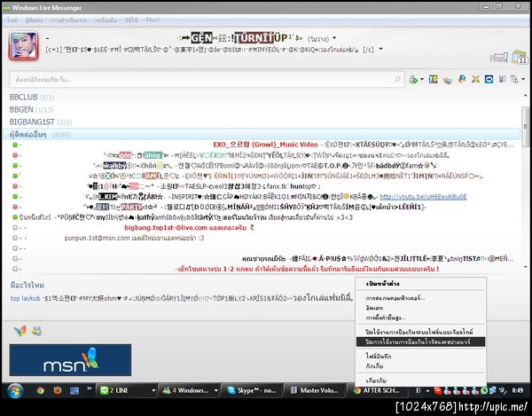Click the Plus! logo near the mail icon
Viewport: 532px width, 416px height.
coord(498,58)
